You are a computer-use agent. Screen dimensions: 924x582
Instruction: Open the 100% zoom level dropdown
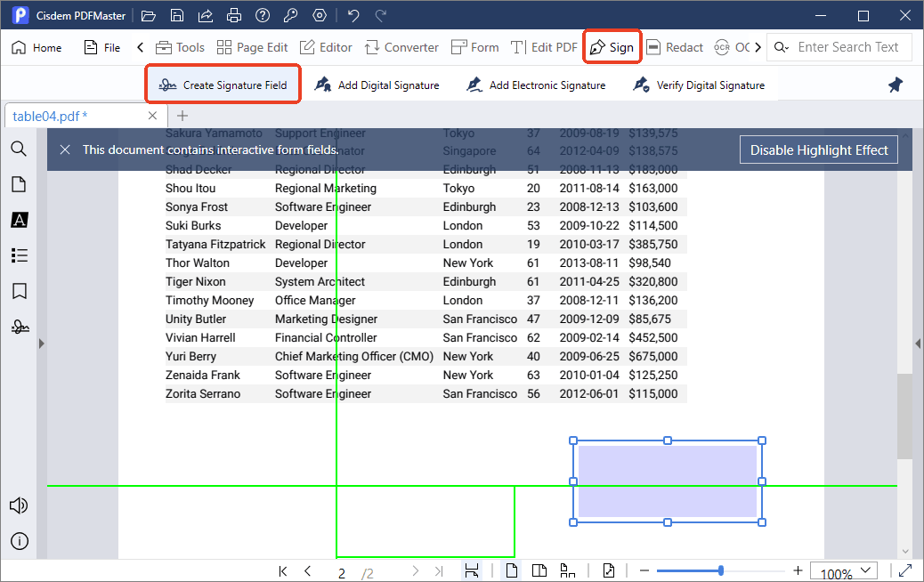point(844,571)
